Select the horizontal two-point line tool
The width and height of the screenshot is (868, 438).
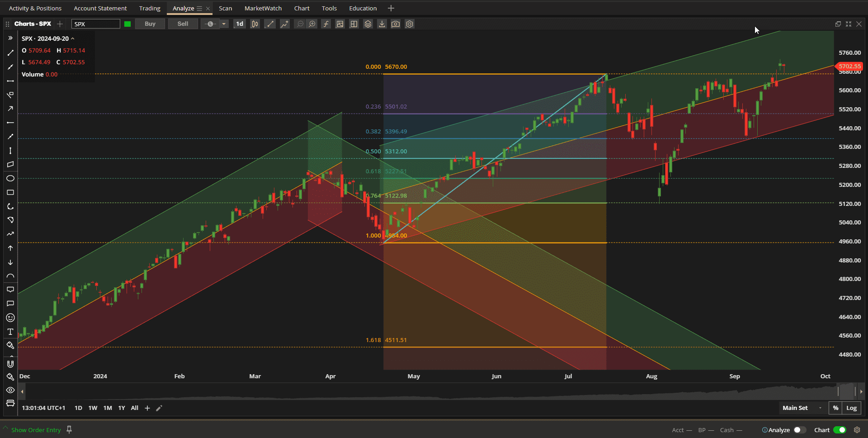point(10,81)
